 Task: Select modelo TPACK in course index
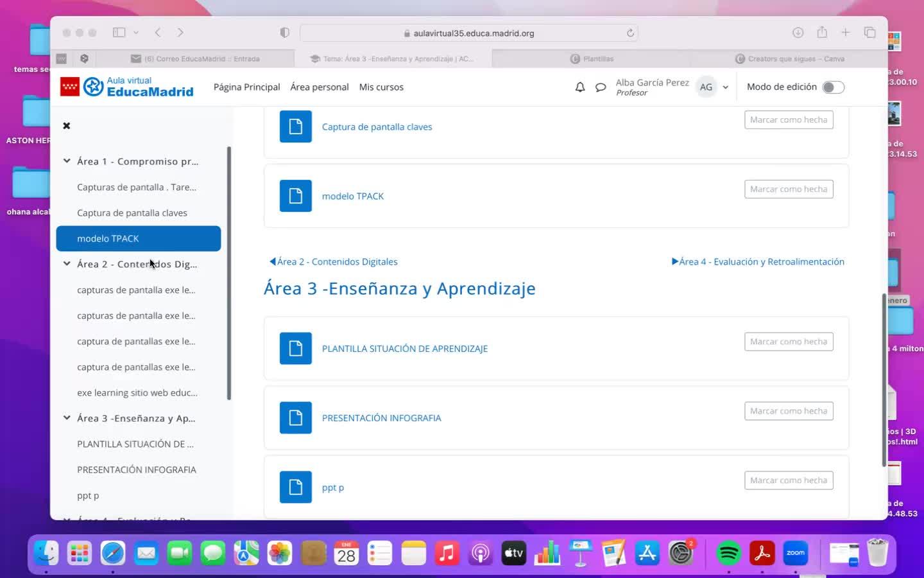pyautogui.click(x=139, y=238)
